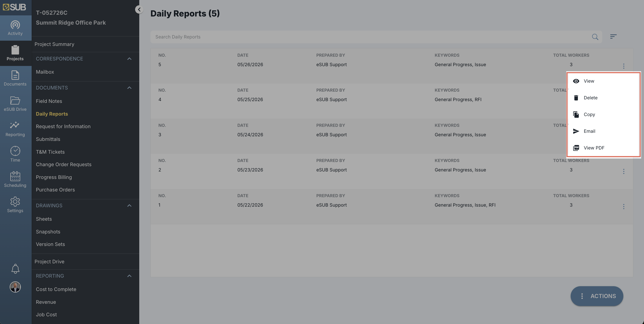
Task: Click keywords General Progress, Issue, RFI
Action: pyautogui.click(x=465, y=205)
